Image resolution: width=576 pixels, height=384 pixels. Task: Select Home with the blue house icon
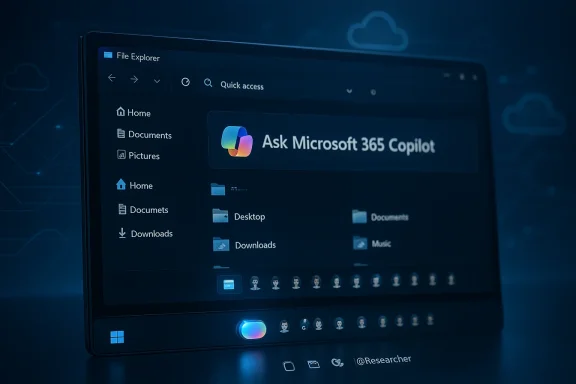pos(134,185)
